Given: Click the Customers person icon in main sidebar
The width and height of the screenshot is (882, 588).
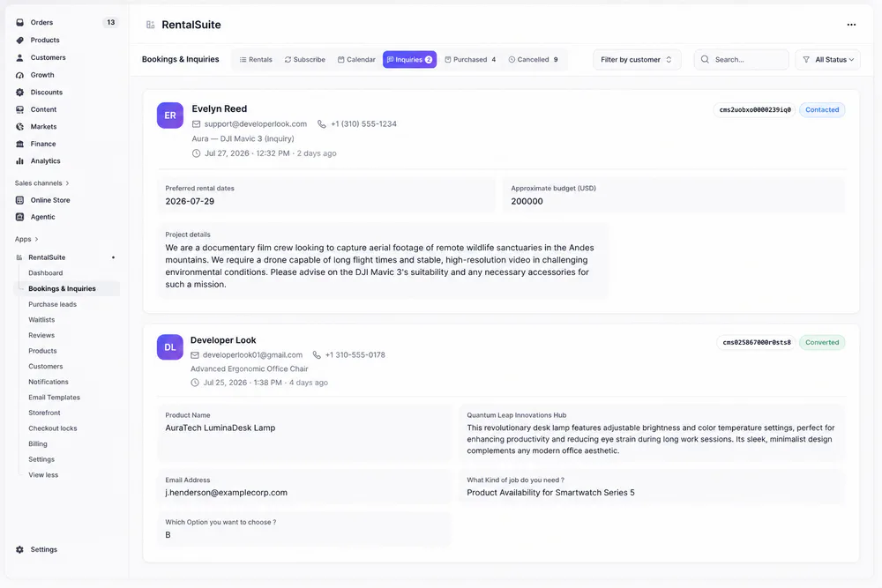Looking at the screenshot, I should click(19, 57).
